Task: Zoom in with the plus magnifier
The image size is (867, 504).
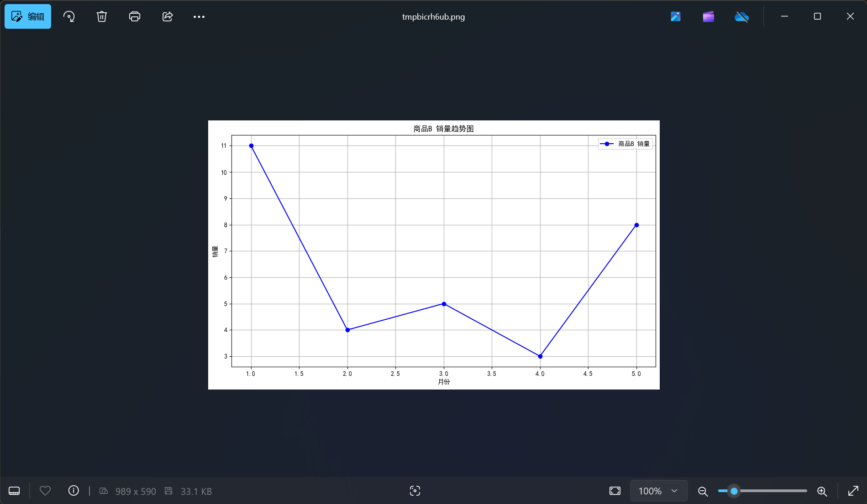Action: point(822,491)
